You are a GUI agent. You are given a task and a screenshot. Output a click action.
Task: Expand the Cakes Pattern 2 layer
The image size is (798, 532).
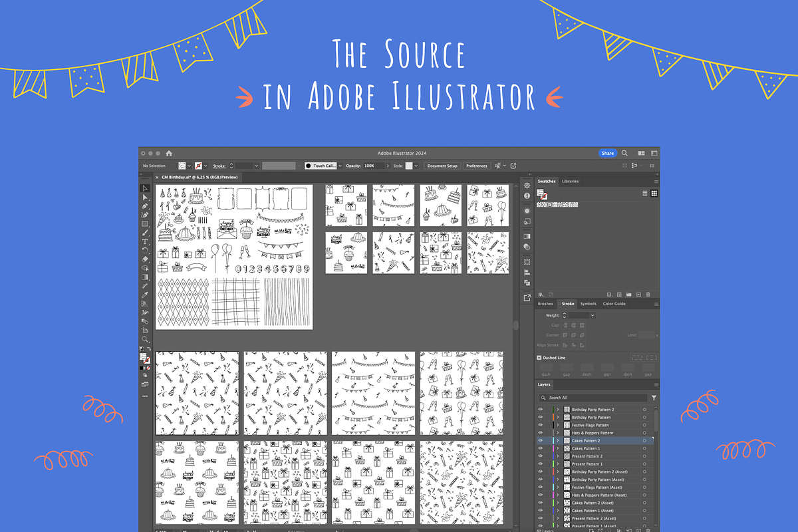[x=558, y=441]
